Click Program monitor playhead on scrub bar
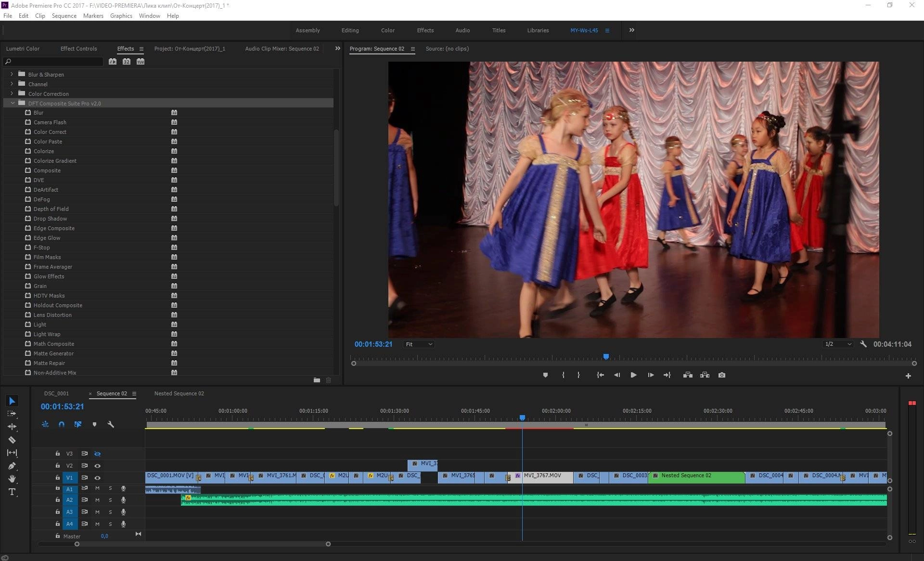This screenshot has height=561, width=924. (x=606, y=357)
